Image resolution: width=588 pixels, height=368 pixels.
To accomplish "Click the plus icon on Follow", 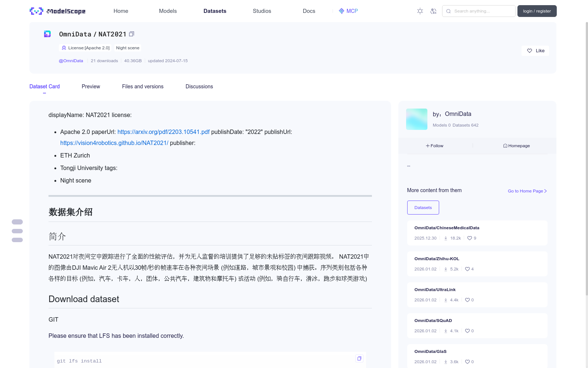I will [428, 146].
